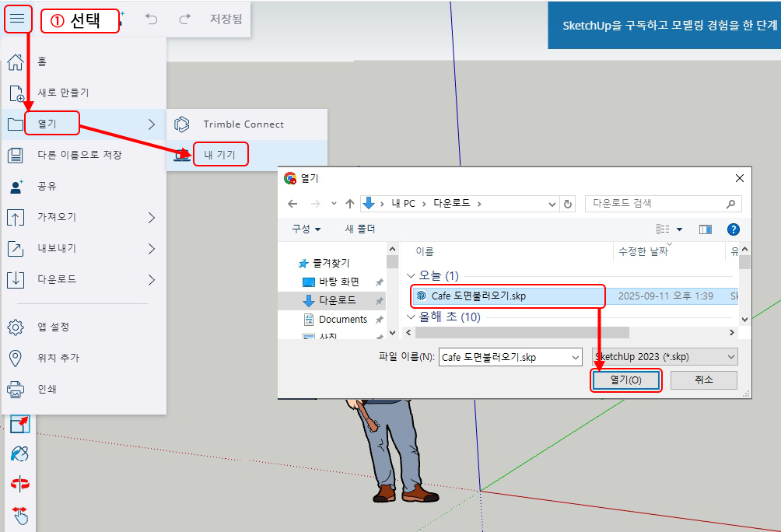Open the view options dropdown arrow
This screenshot has width=781, height=532.
click(x=679, y=229)
